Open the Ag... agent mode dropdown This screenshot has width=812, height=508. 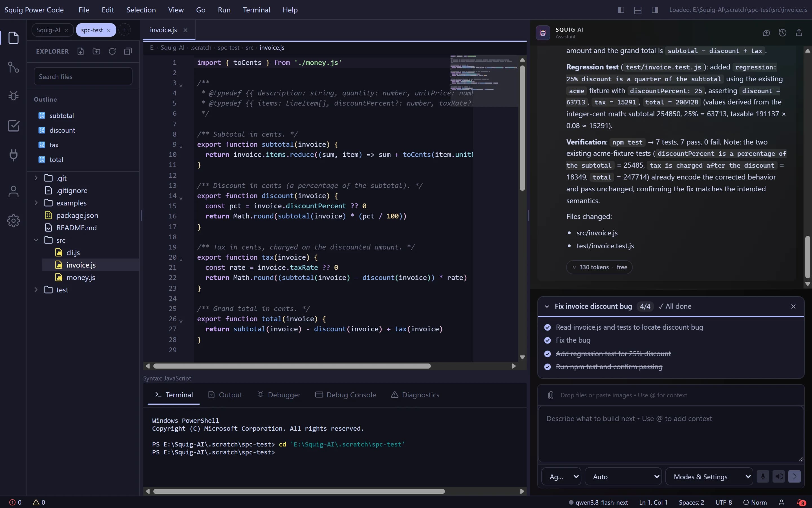point(561,476)
